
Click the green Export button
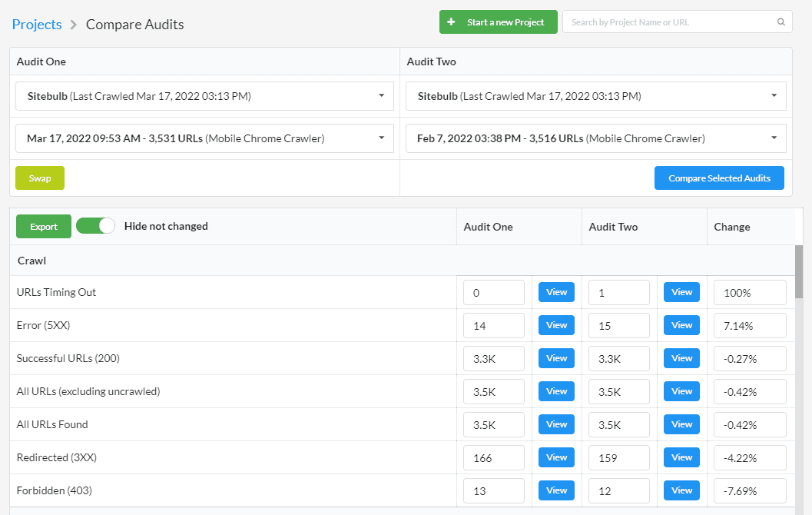pos(44,227)
